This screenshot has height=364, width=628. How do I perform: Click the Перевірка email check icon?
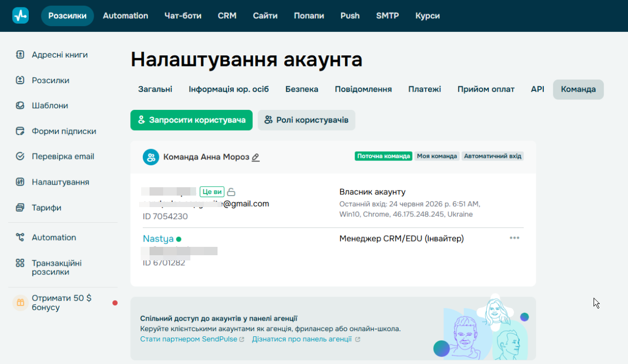20,156
